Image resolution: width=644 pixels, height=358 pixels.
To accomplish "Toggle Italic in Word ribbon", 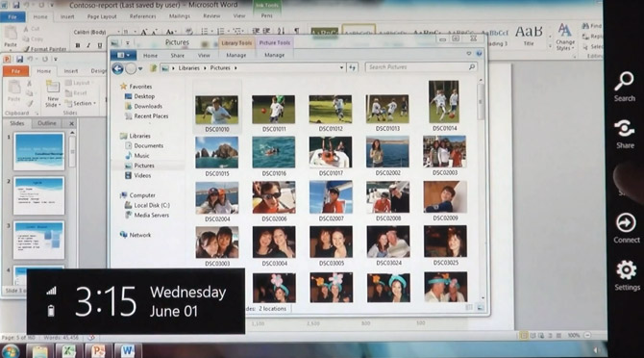I will click(88, 45).
